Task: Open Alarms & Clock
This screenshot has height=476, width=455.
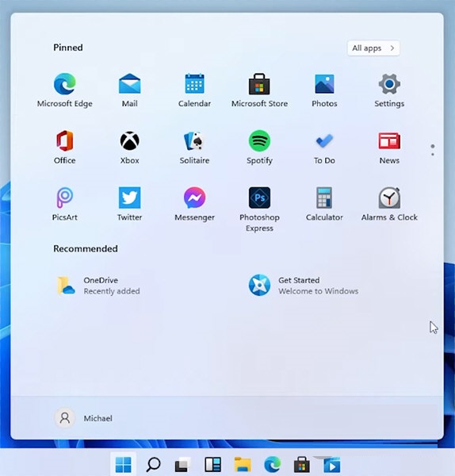Action: click(x=389, y=204)
